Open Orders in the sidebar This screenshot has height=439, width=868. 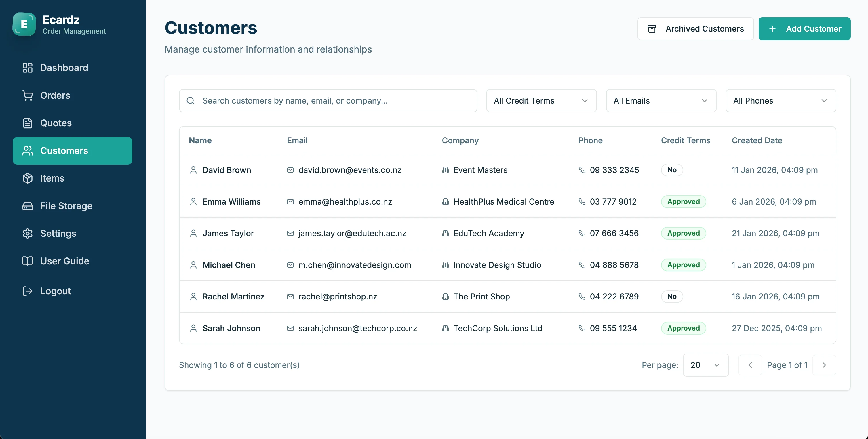pyautogui.click(x=73, y=95)
